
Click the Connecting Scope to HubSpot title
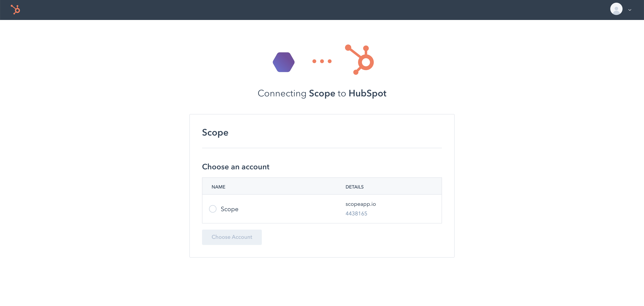coord(322,93)
